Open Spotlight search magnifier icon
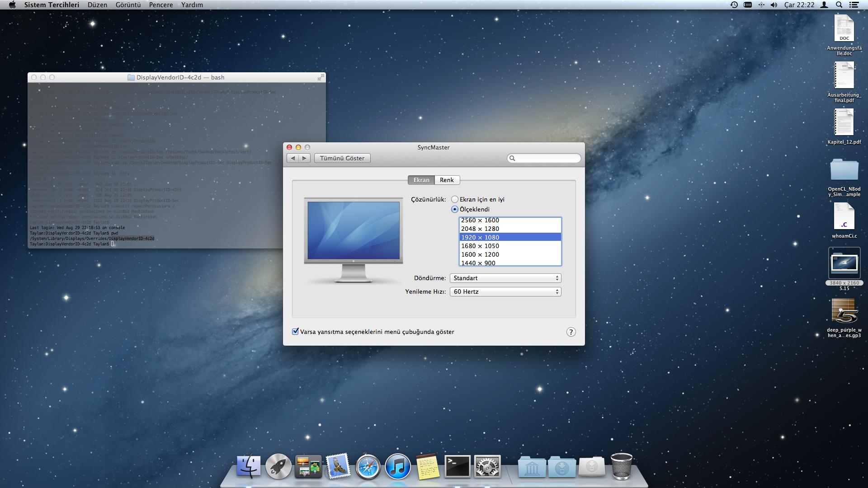The image size is (868, 488). point(839,5)
